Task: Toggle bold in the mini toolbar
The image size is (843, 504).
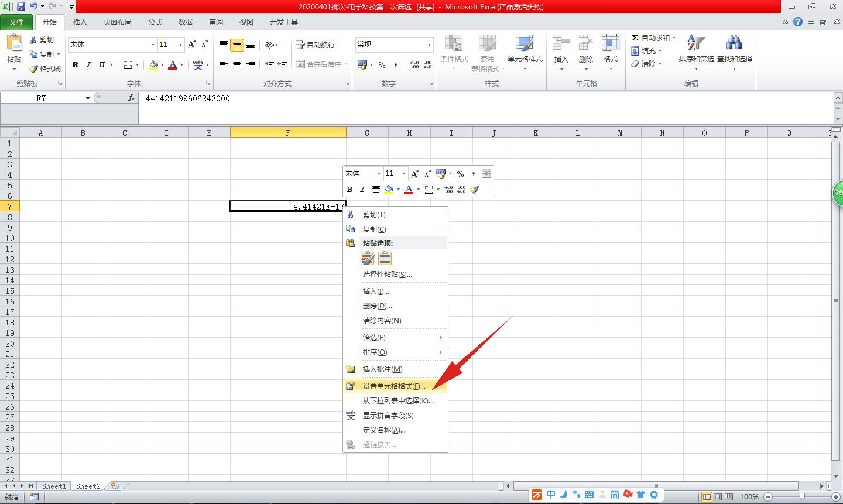Action: 349,190
